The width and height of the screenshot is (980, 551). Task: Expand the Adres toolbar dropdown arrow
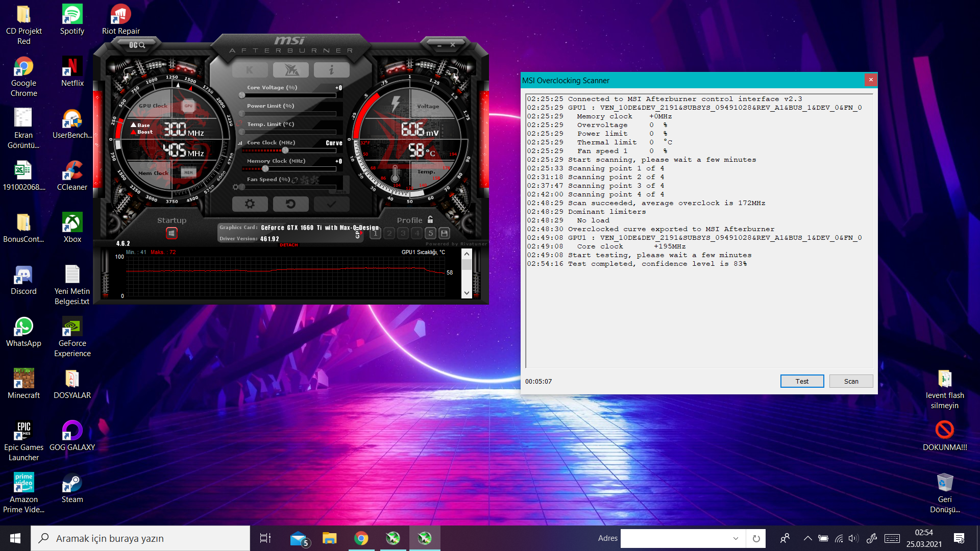pyautogui.click(x=736, y=538)
